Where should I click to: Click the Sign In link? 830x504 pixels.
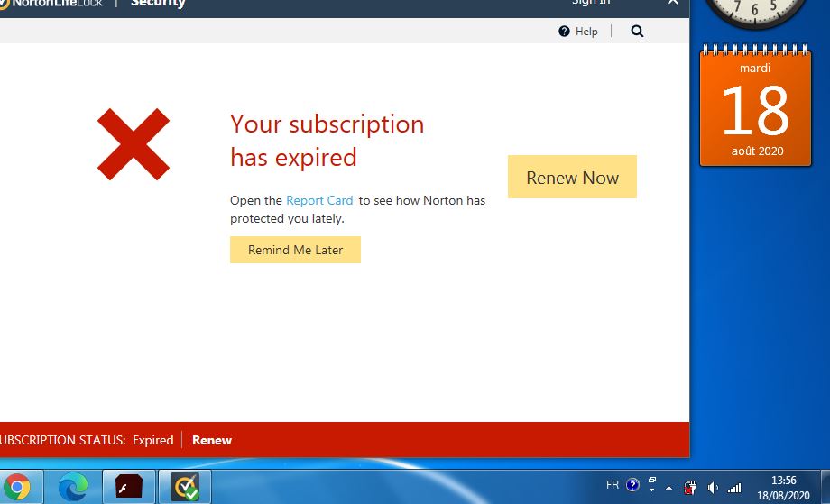(591, 2)
